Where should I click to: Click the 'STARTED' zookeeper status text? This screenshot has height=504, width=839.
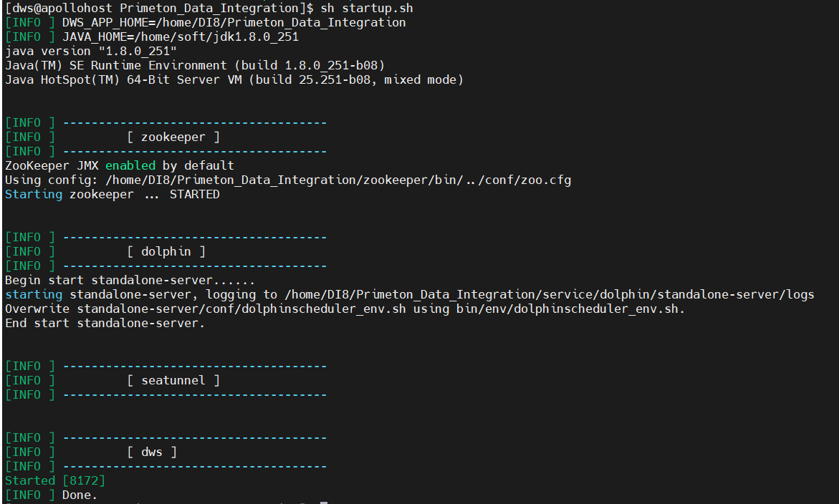194,194
